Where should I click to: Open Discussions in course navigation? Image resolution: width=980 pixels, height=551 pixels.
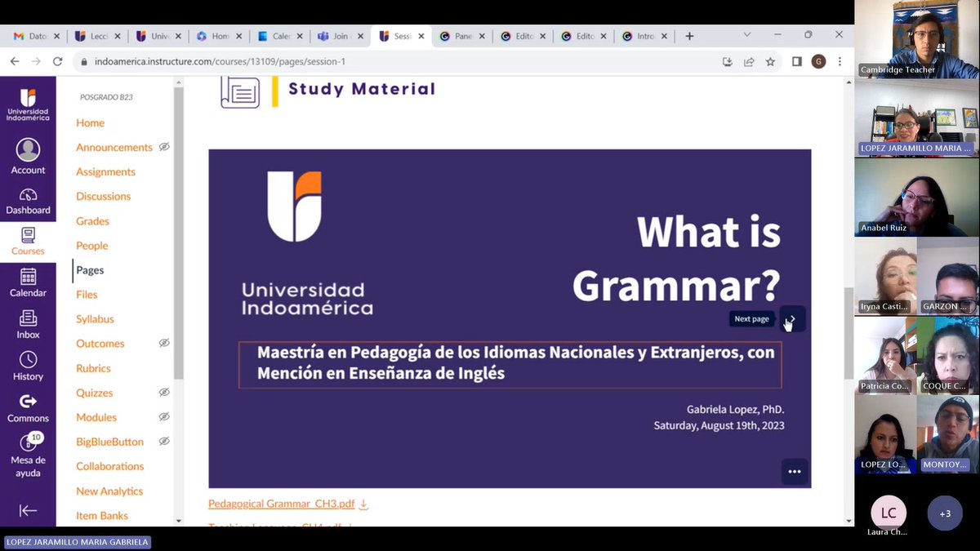coord(103,196)
